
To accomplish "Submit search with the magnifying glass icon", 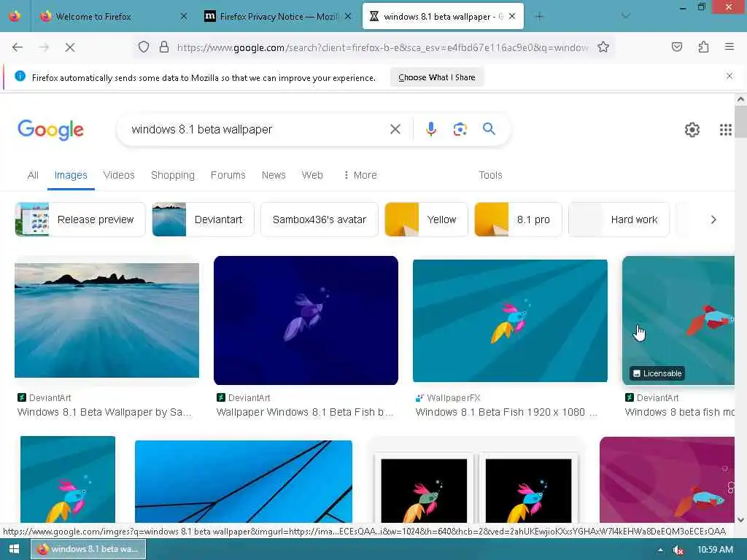I will click(x=489, y=128).
